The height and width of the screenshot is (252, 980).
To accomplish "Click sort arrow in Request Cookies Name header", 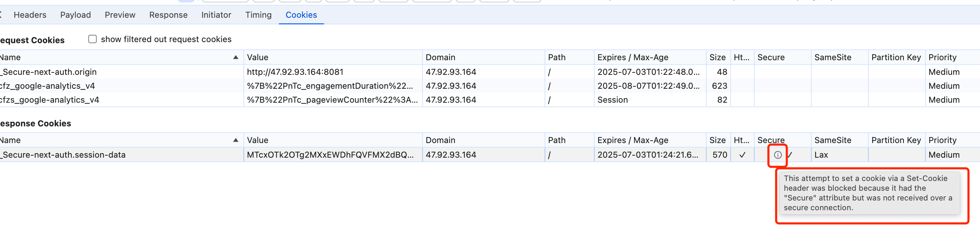I will (x=235, y=57).
